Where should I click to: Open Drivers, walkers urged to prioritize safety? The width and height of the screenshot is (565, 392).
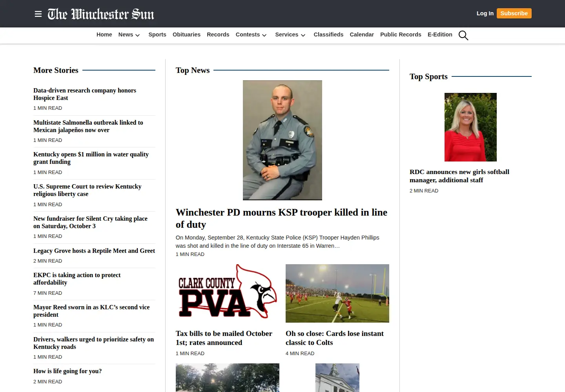pyautogui.click(x=94, y=343)
